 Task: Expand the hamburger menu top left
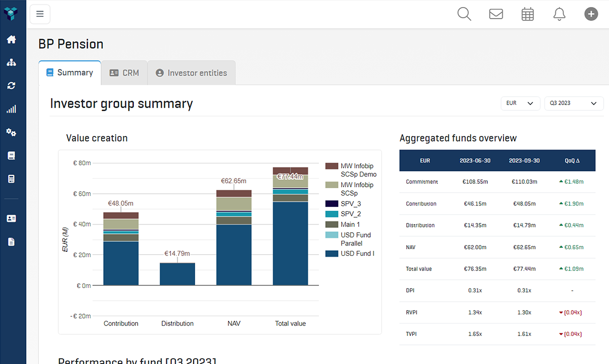coord(40,14)
